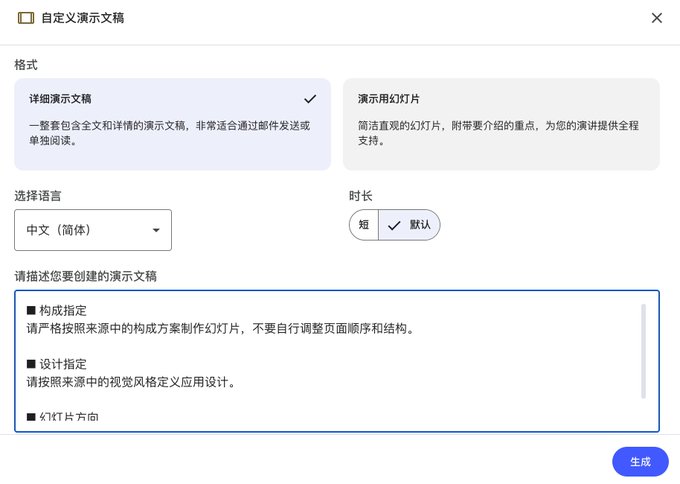The image size is (680, 484).
Task: Select the 详细演示文稿 format card
Action: [x=173, y=124]
